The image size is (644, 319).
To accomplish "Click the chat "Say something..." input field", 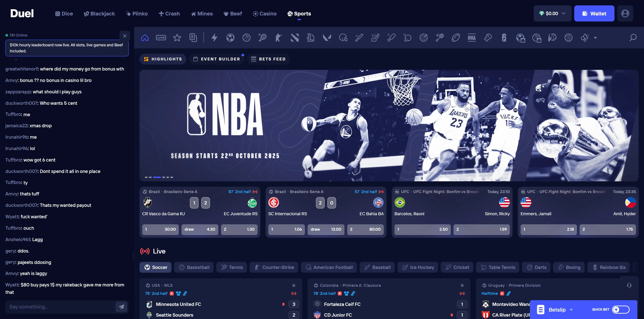I will coord(60,307).
